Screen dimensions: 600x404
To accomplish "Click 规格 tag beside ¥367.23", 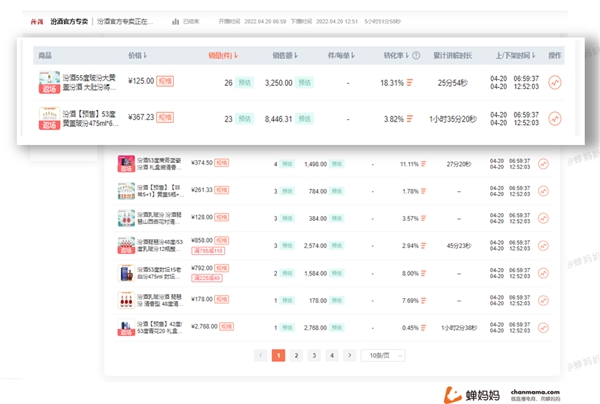I will tap(165, 117).
